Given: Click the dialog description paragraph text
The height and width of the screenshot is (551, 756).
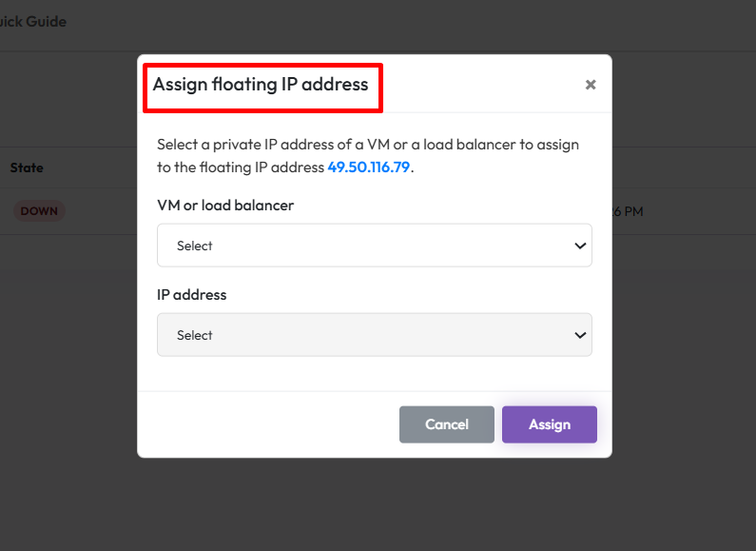Looking at the screenshot, I should (367, 146).
